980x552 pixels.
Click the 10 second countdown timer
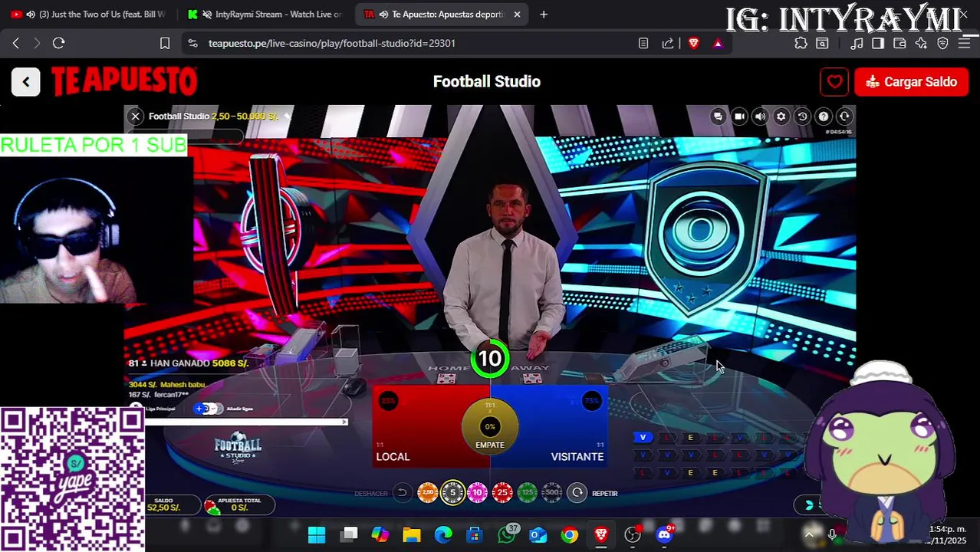point(490,358)
